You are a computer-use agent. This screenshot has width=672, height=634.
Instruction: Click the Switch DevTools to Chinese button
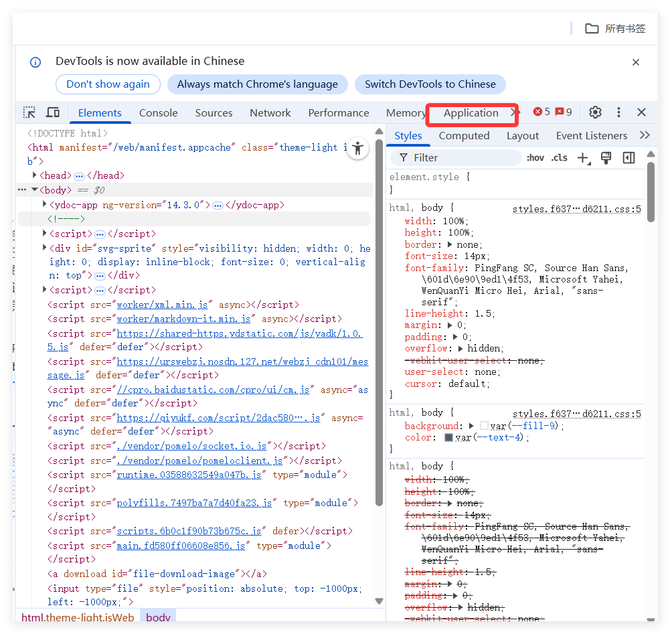(x=430, y=84)
